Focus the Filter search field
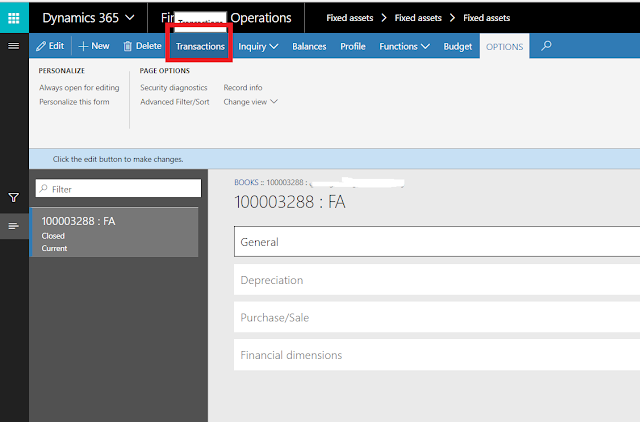Screen dimensions: 640x422 coord(118,189)
